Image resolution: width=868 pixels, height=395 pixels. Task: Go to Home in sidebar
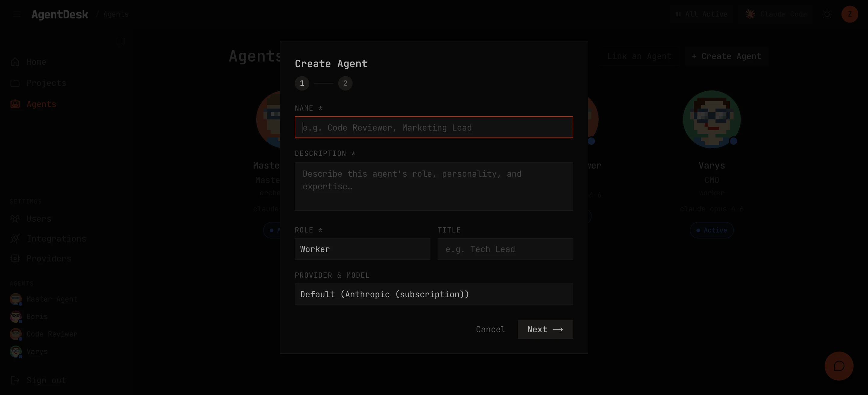[x=36, y=62]
